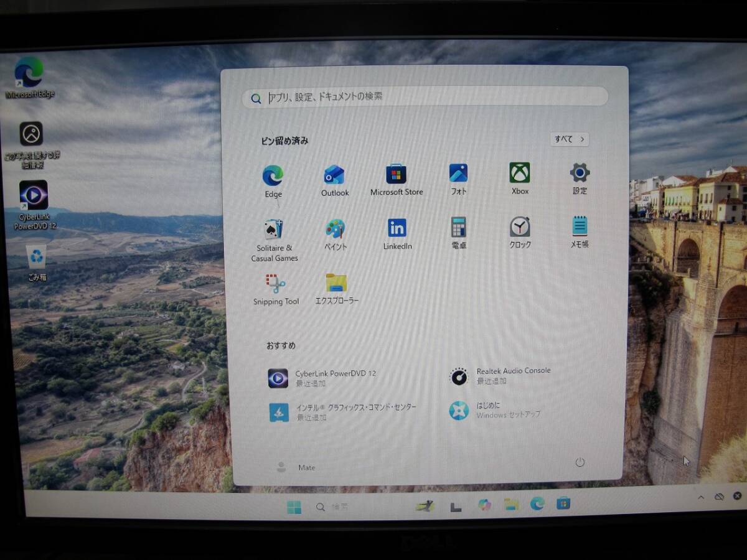Launch ペイント (Paint)
747x560 pixels.
pos(336,235)
